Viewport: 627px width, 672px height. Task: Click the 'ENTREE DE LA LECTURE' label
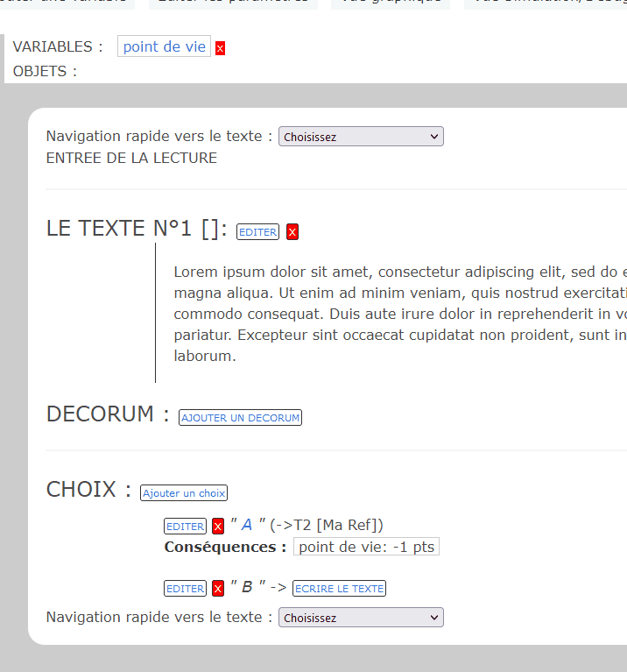[131, 158]
